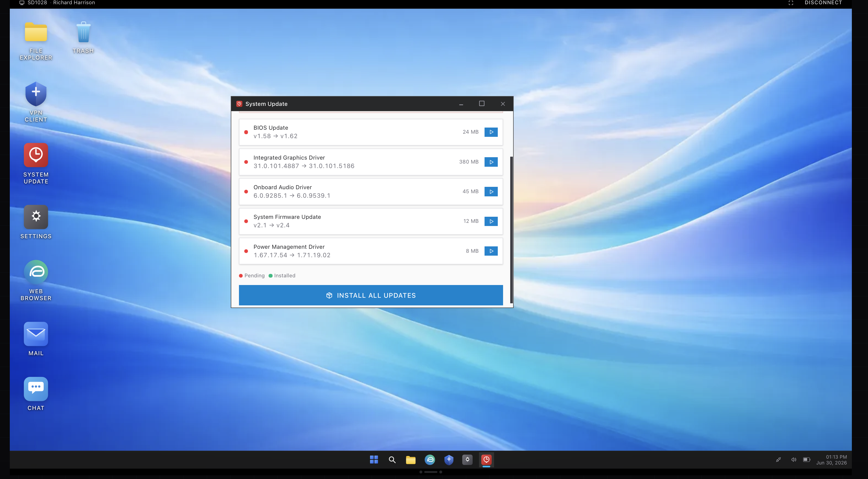This screenshot has height=479, width=868.
Task: Start the Onboard Audio Driver install
Action: pos(491,192)
